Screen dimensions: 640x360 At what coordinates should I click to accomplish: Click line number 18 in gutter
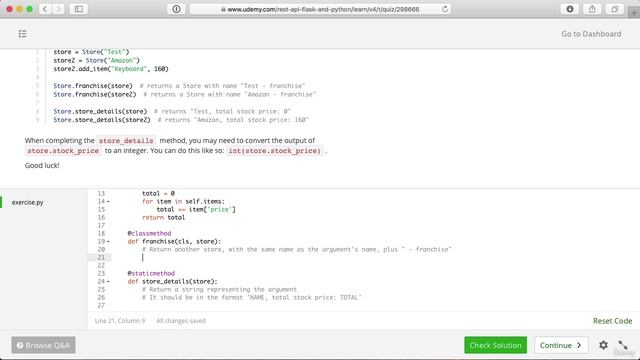pyautogui.click(x=101, y=233)
